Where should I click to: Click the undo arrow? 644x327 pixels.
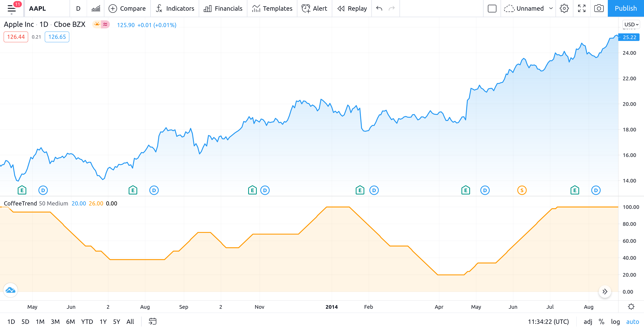[x=379, y=8]
